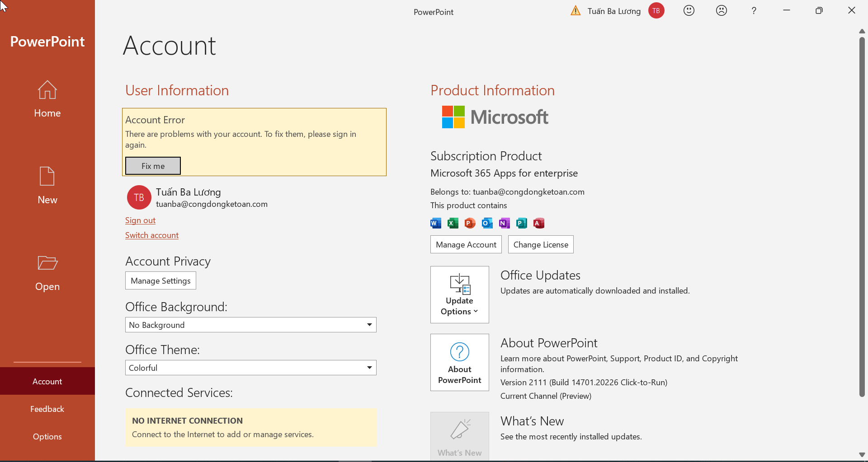Open the Office Background dropdown
Image resolution: width=868 pixels, height=462 pixels.
[x=251, y=325]
